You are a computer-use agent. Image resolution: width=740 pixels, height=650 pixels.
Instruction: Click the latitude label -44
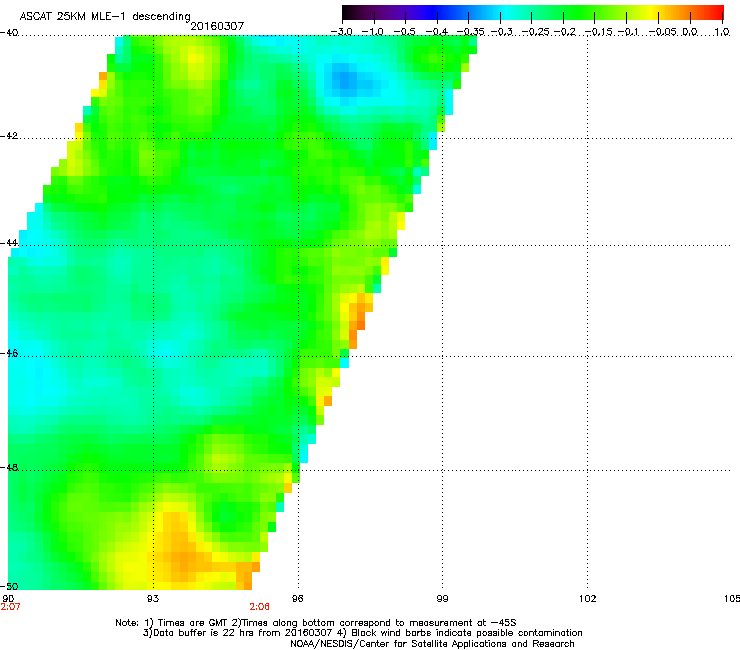(9, 243)
